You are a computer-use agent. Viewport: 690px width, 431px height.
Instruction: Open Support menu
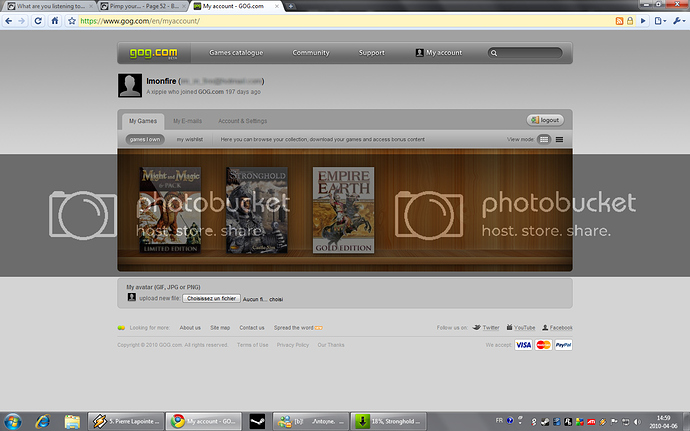pos(371,53)
